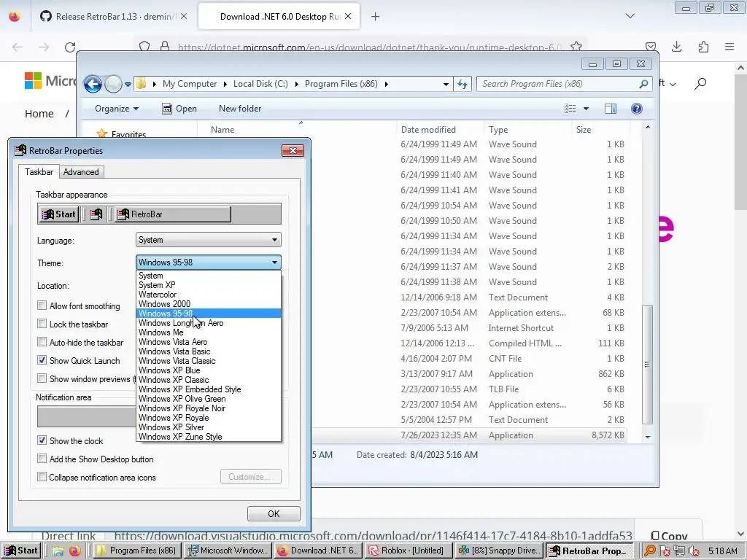
Task: Uncheck Show the clock checkbox
Action: (x=42, y=440)
